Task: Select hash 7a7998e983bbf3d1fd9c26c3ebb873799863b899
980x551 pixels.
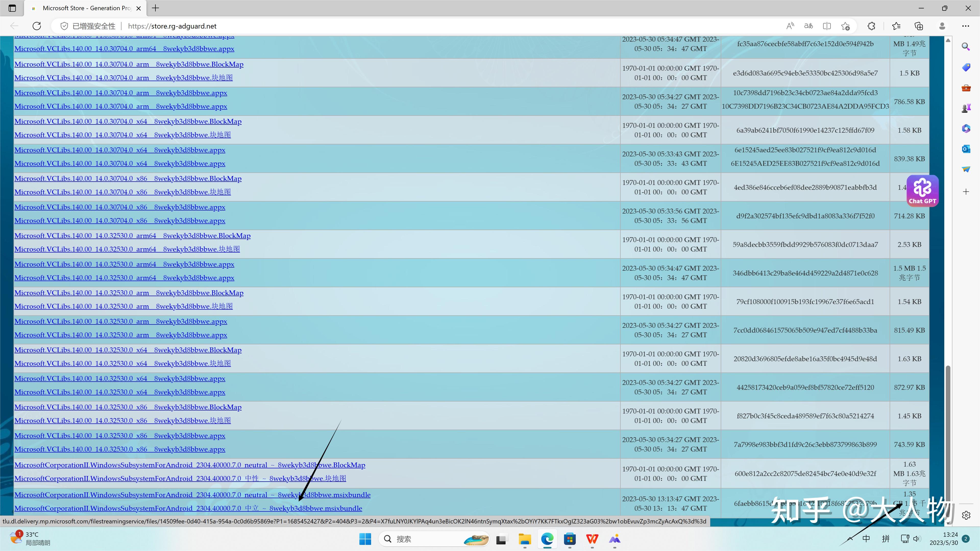Action: tap(805, 444)
